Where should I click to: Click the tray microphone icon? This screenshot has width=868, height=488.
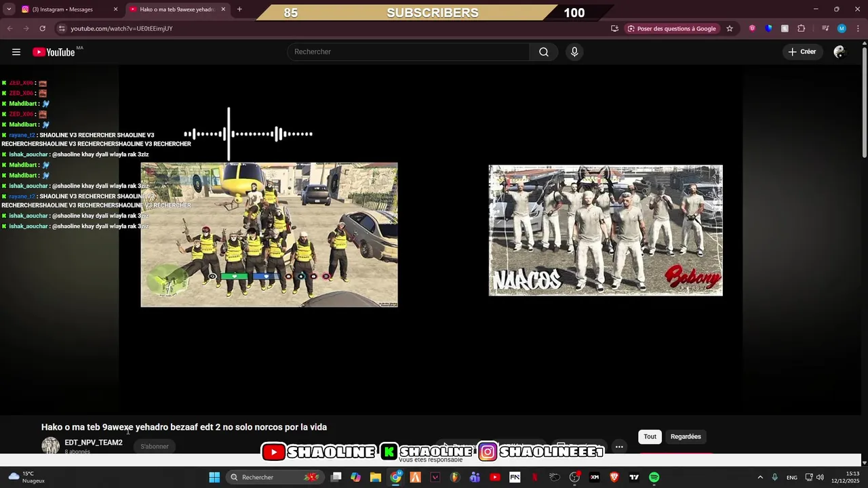coord(774,477)
